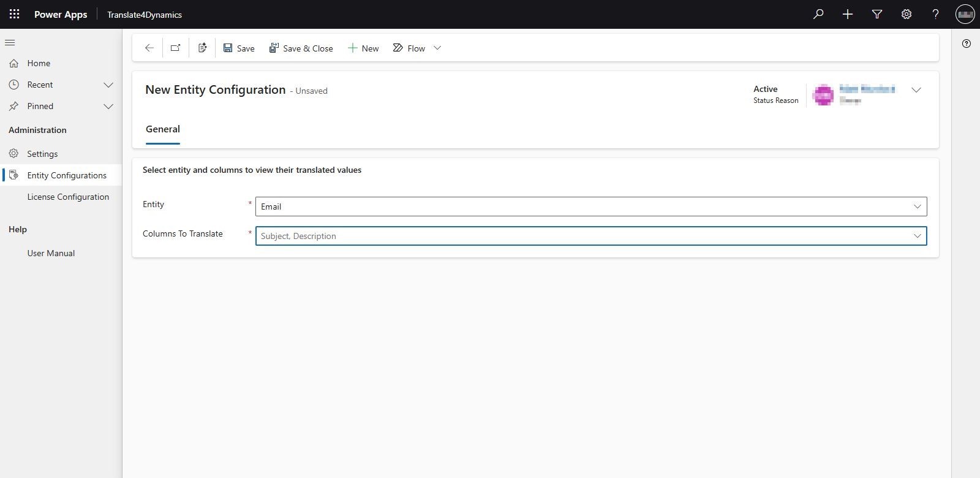Expand the Recent section chevron
Viewport: 980px width, 478px height.
108,85
